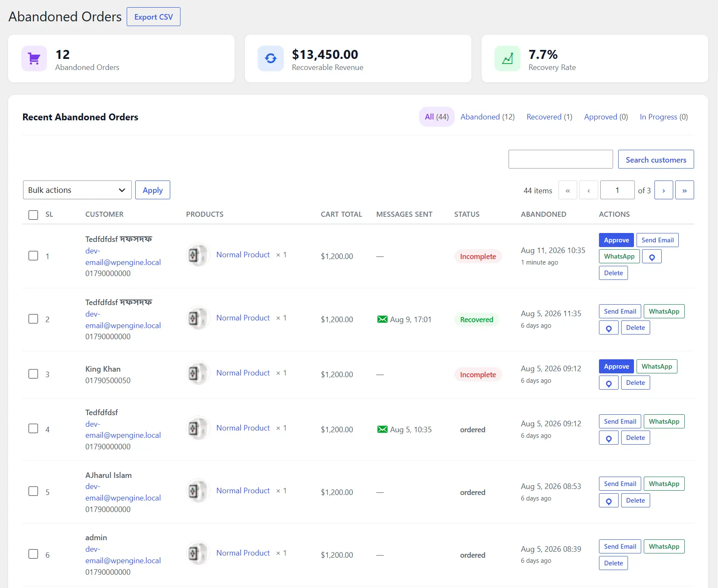Click location pin icon in row 2
This screenshot has width=718, height=588.
coord(609,328)
